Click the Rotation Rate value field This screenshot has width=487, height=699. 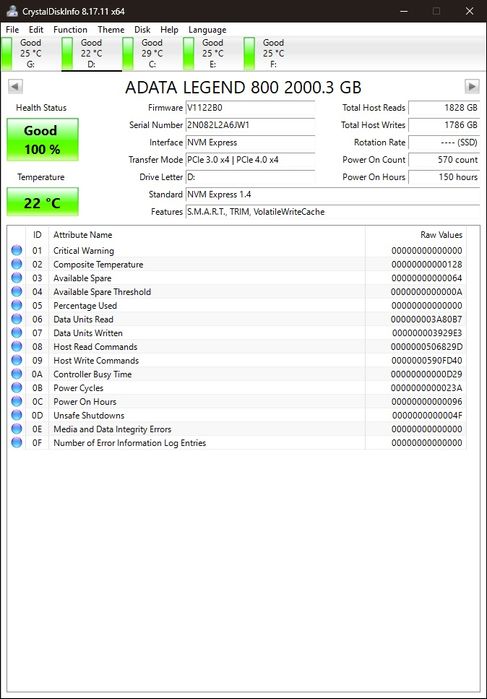pos(444,143)
